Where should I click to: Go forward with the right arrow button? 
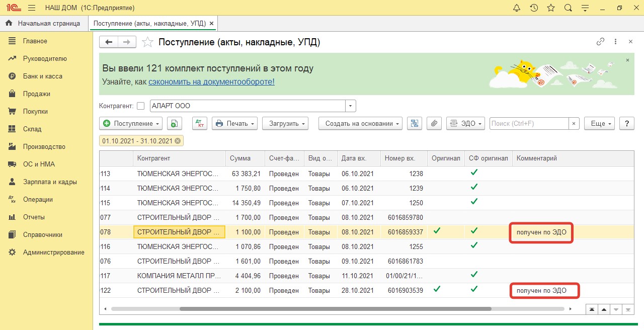coord(127,42)
